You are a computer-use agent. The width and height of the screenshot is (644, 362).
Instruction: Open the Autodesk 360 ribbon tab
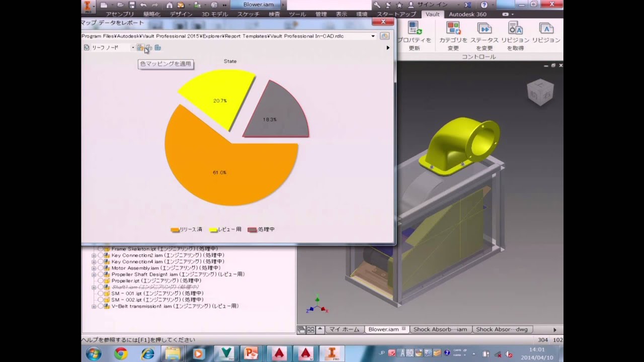click(467, 14)
